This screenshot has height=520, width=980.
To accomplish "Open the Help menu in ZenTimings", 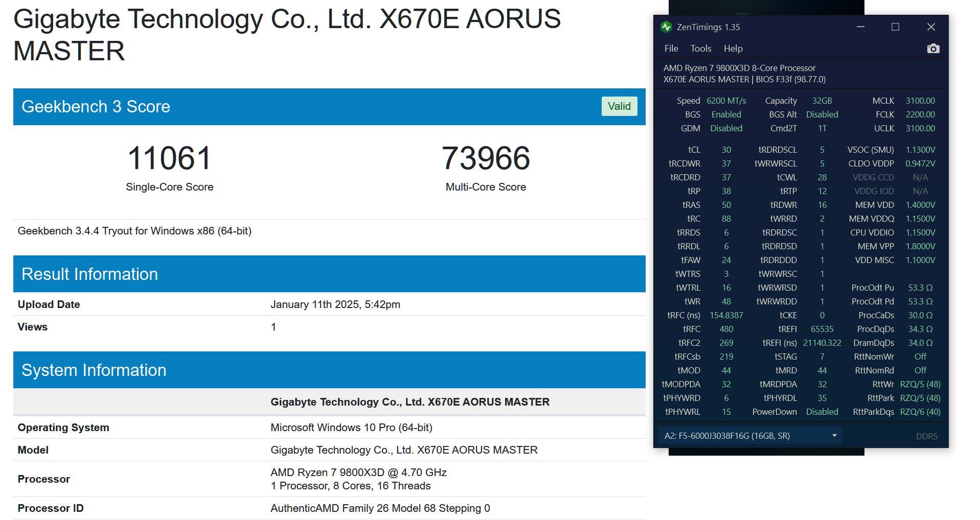I will [733, 49].
